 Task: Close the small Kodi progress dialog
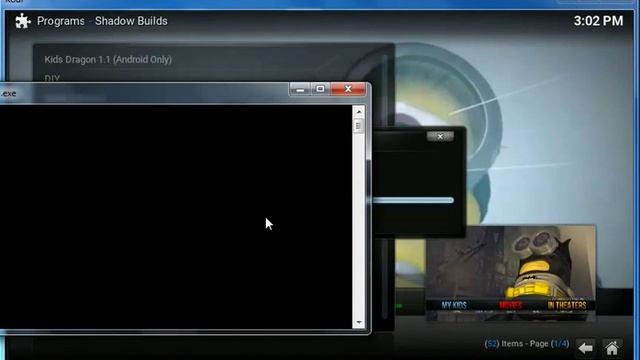point(440,136)
